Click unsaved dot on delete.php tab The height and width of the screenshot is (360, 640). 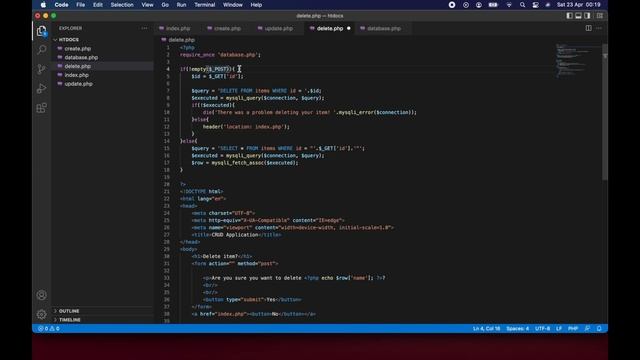(349, 29)
